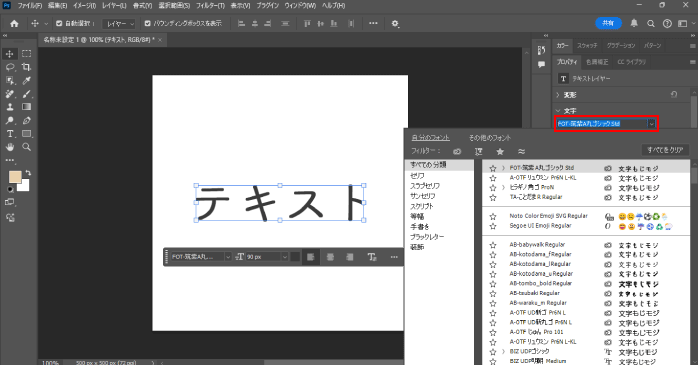This screenshot has width=698, height=365.
Task: Click the Home icon in options bar
Action: pyautogui.click(x=14, y=24)
